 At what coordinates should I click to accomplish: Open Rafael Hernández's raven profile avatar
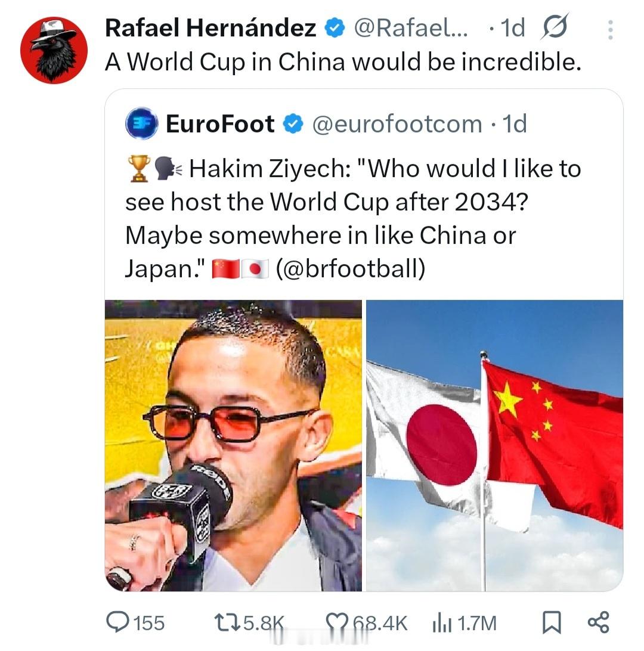coord(54,50)
